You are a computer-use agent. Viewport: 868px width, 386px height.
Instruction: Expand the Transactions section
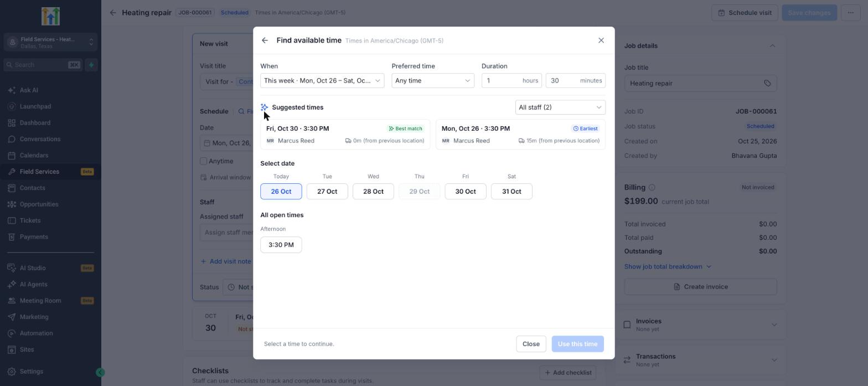[700, 360]
